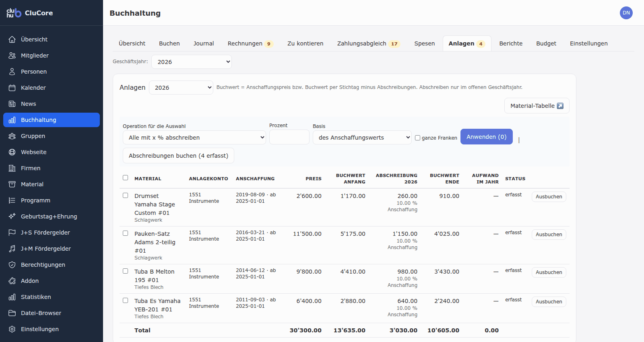Click the Firmen building icon
Screen dimensions: 644x342
tap(12, 168)
